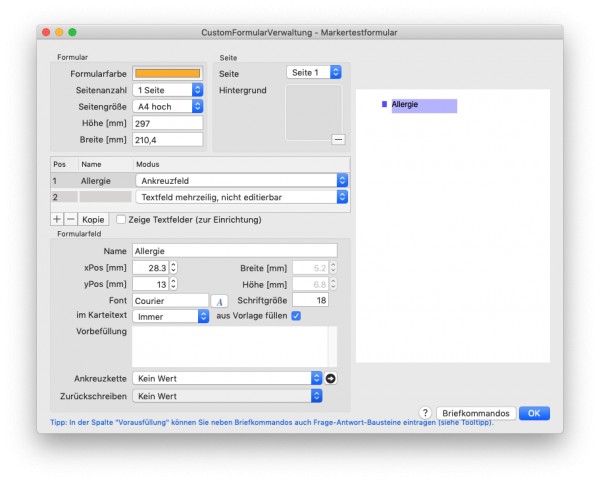
Task: Remove the Hintergrund image with minus button
Action: coord(338,139)
